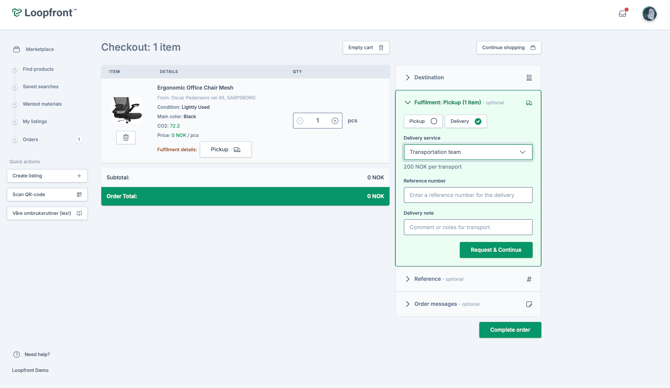Open Wanted materials page
Image resolution: width=670 pixels, height=388 pixels.
[42, 104]
